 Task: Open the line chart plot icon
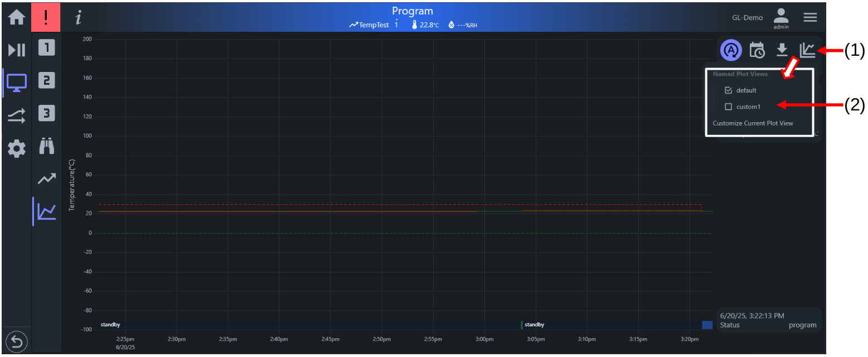[x=46, y=211]
